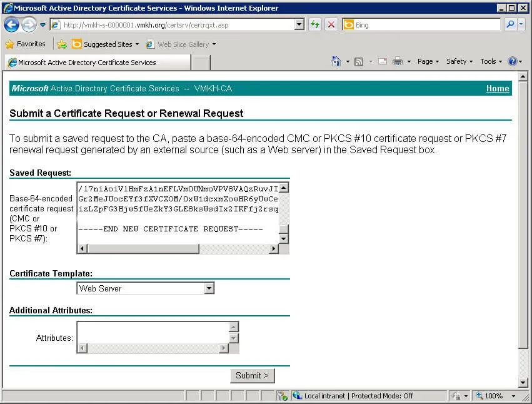532x404 pixels.
Task: Click right arrow of Attributes horizontal scrollbar
Action: pyautogui.click(x=223, y=348)
